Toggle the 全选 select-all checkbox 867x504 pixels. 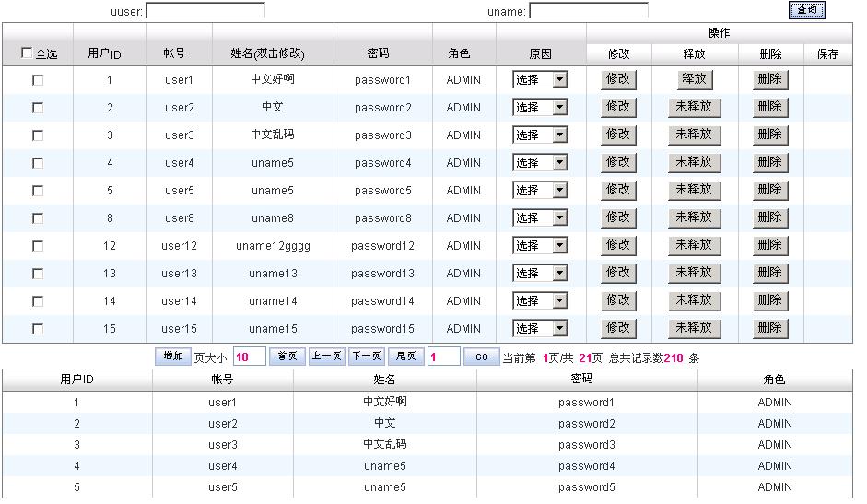tap(27, 53)
